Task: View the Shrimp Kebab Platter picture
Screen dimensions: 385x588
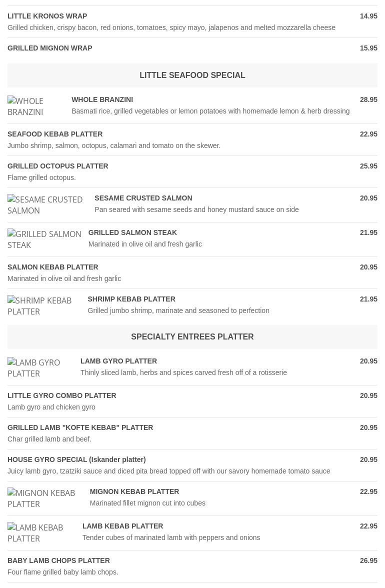Action: [x=39, y=306]
